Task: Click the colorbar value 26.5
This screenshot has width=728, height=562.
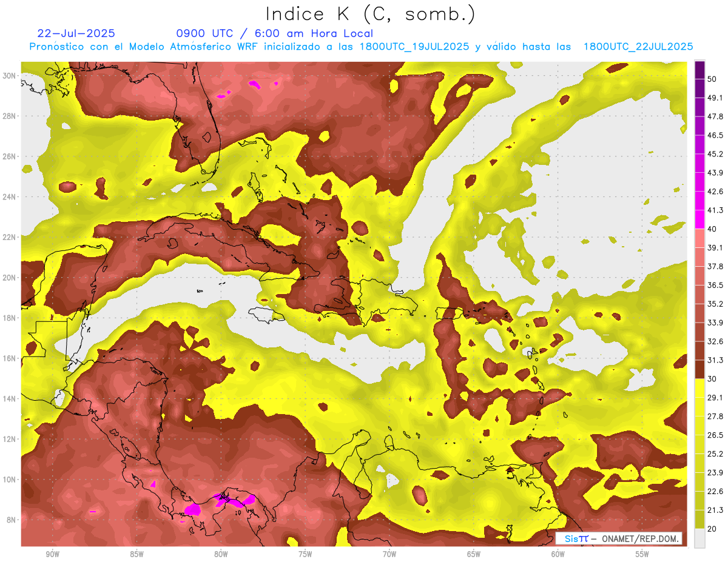Action: [715, 435]
